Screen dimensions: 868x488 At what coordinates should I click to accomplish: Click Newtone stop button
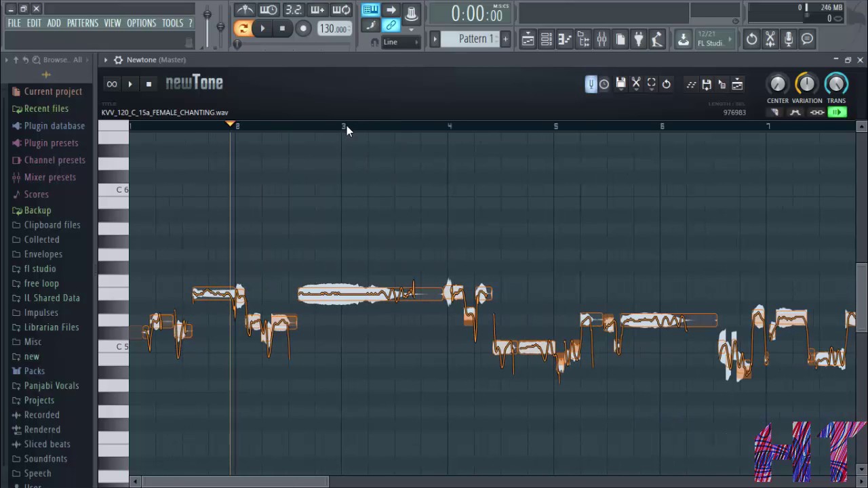click(x=149, y=84)
